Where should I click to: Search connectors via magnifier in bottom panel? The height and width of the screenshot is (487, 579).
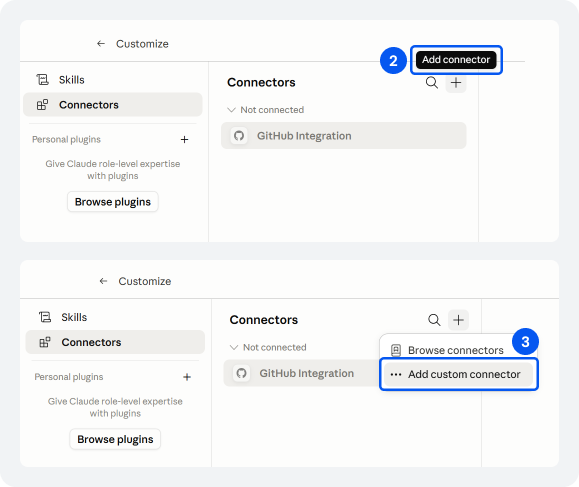[x=434, y=320]
